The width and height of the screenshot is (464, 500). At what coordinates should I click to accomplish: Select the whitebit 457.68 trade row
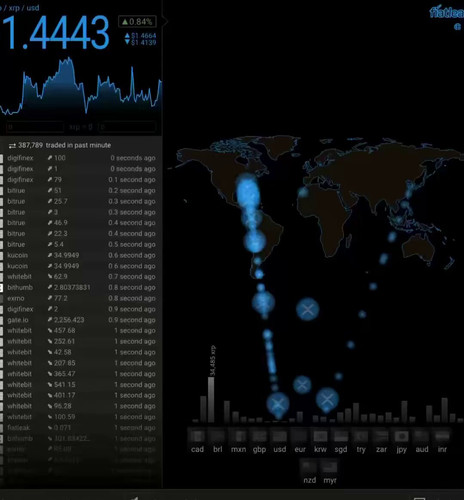[x=81, y=331]
